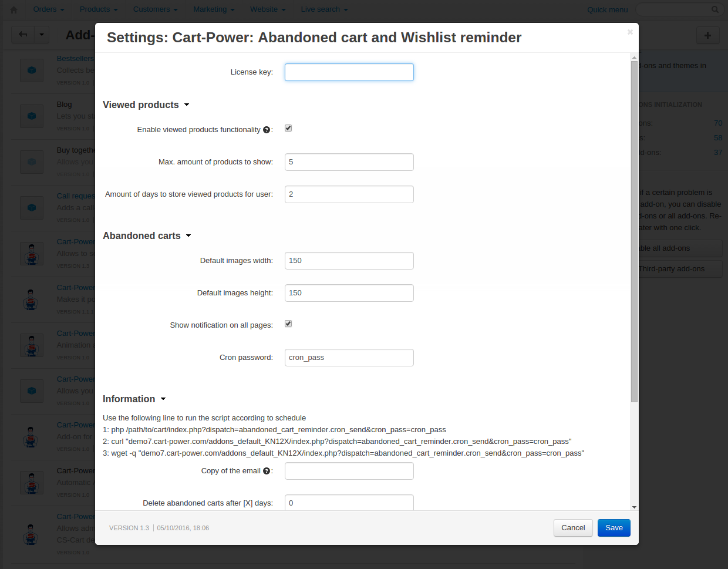Click help icon beside viewed products functionality
This screenshot has height=569, width=728.
267,130
